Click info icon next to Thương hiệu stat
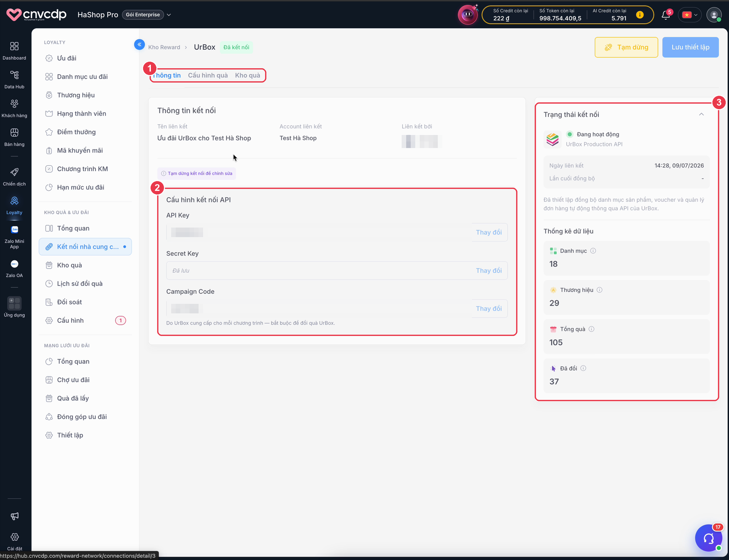 (x=600, y=290)
